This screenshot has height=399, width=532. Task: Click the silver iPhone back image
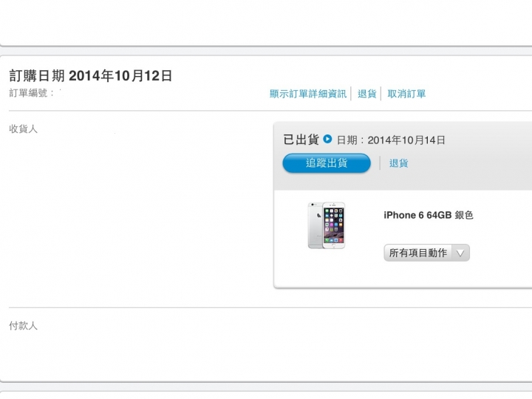click(316, 225)
